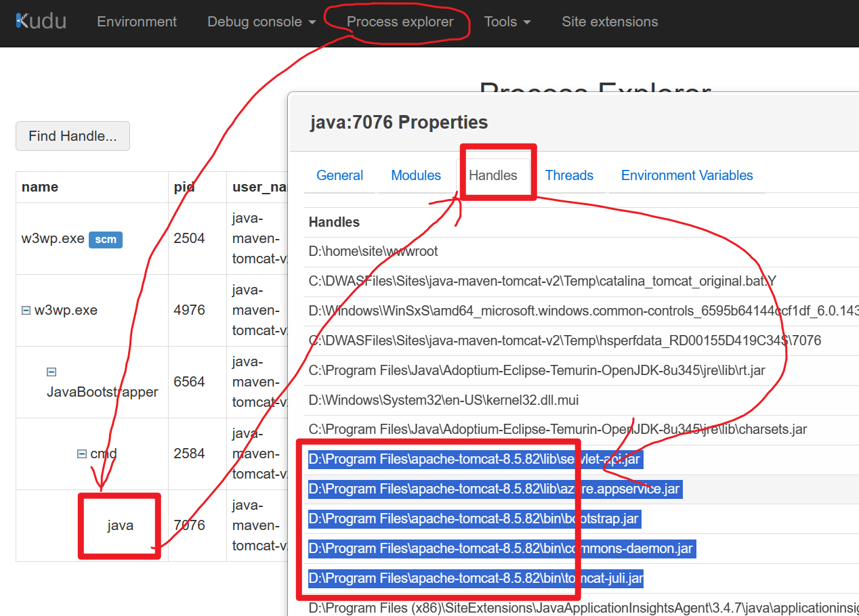
Task: Click the Find Handle button
Action: click(x=72, y=136)
